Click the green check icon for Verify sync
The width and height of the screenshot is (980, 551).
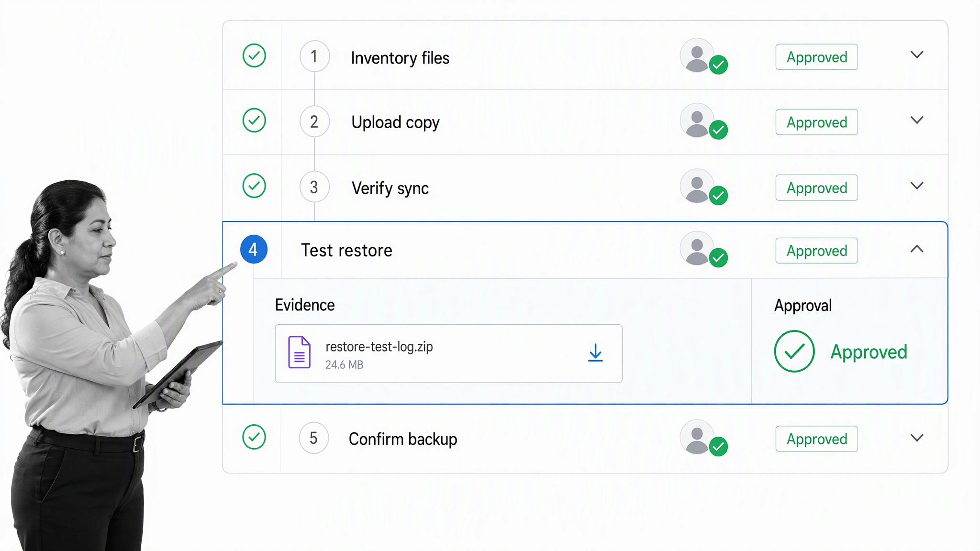(x=254, y=186)
